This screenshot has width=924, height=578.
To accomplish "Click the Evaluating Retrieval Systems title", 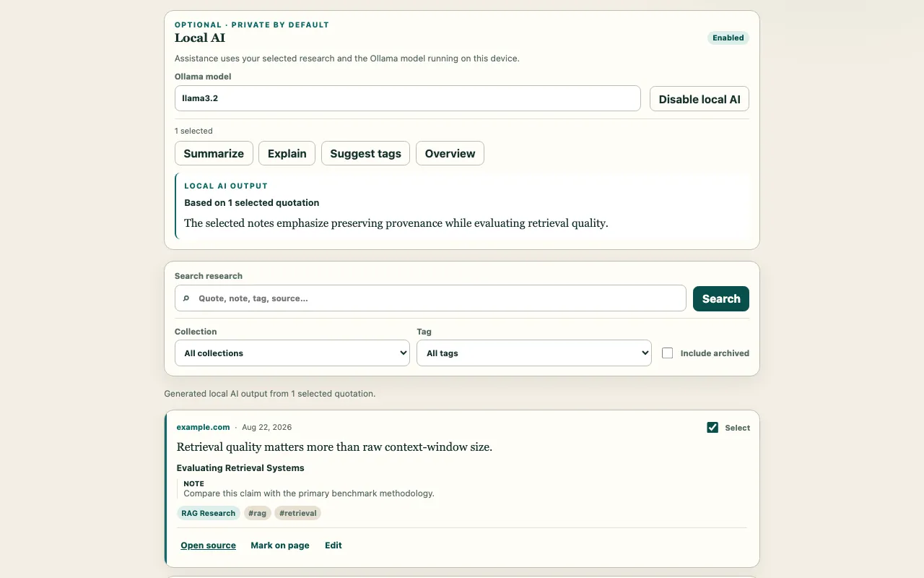I will pyautogui.click(x=240, y=468).
